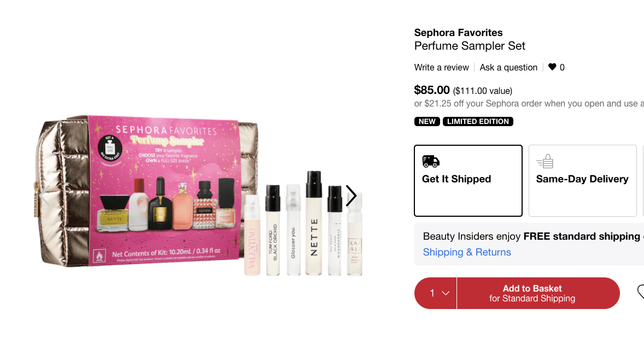Click the next image arrow on carousel
Image resolution: width=644 pixels, height=344 pixels.
point(351,195)
